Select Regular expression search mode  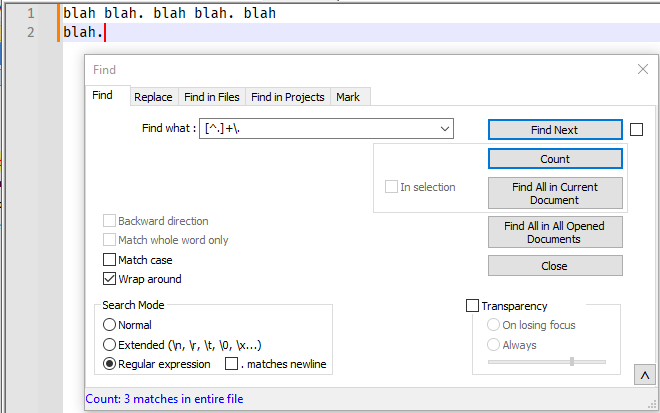(x=109, y=364)
